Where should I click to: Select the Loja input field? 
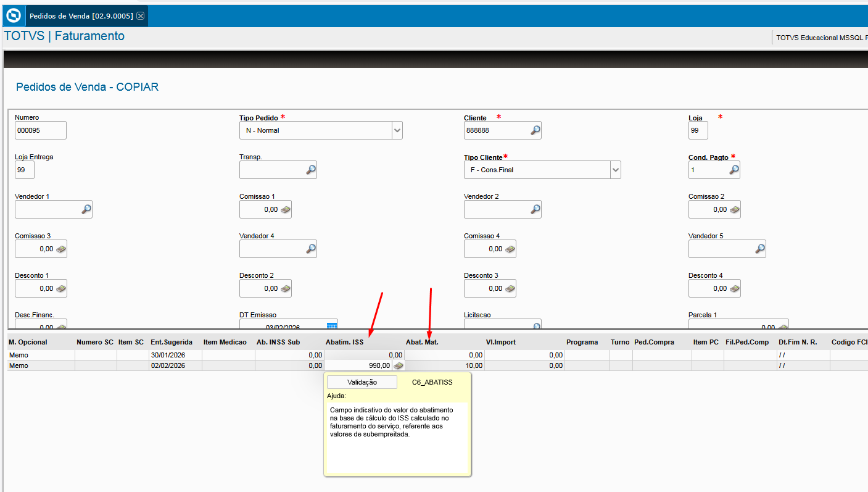698,130
